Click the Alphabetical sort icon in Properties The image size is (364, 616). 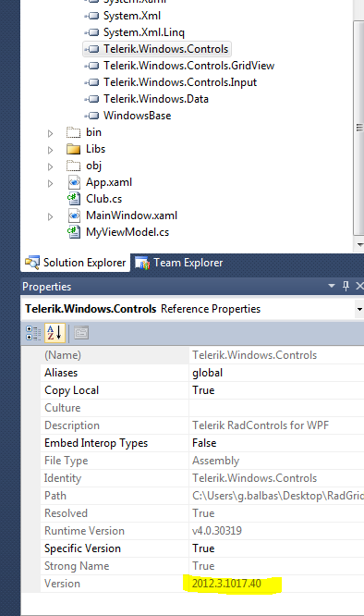coord(55,333)
